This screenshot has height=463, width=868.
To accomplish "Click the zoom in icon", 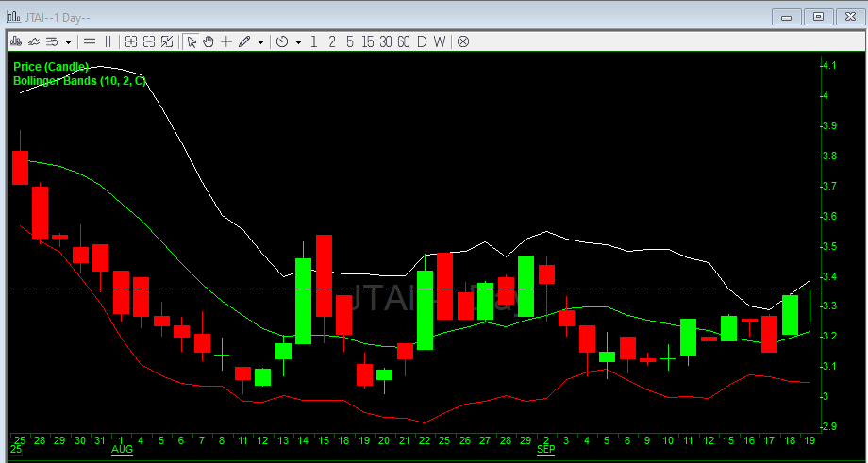I will [x=131, y=41].
